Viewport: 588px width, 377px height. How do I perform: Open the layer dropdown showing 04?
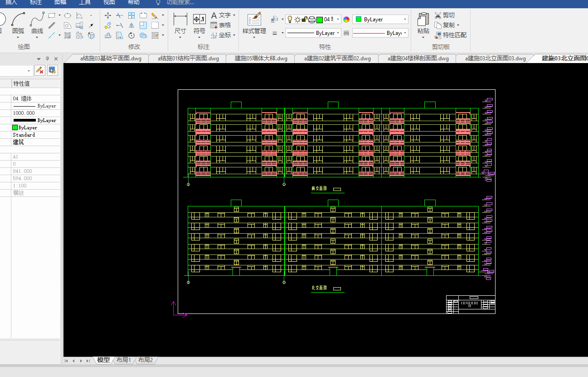click(x=338, y=20)
